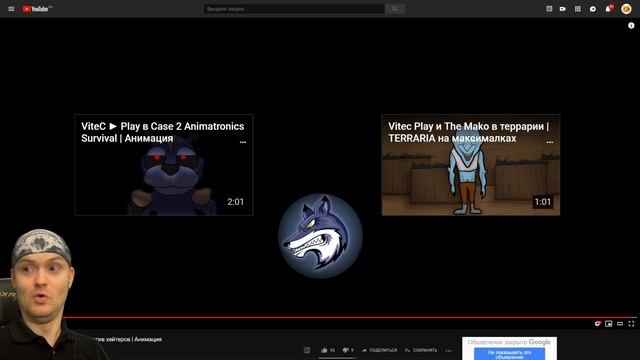Screen dimensions: 640x360
Task: Go to the YouTube home logo
Action: tap(37, 9)
